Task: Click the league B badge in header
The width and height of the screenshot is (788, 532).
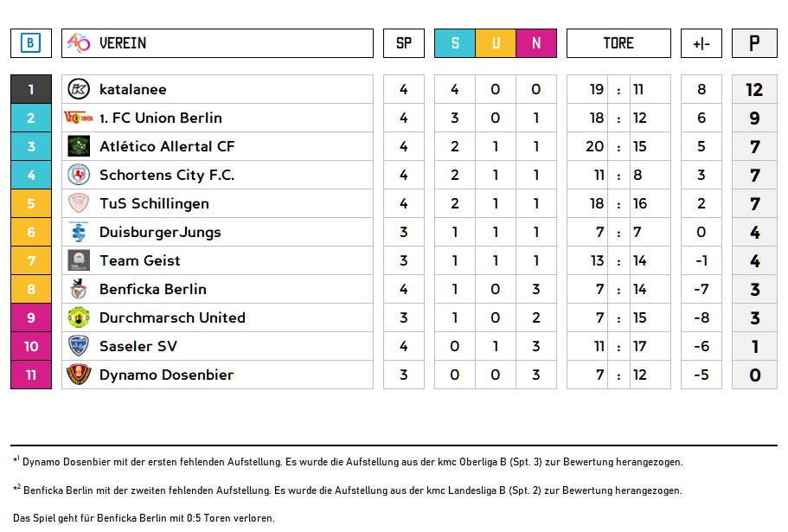Action: 31,43
